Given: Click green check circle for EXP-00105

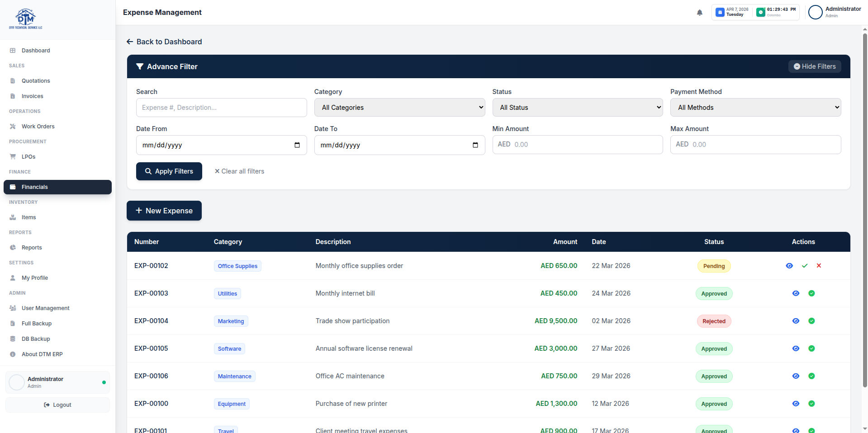Looking at the screenshot, I should [811, 348].
